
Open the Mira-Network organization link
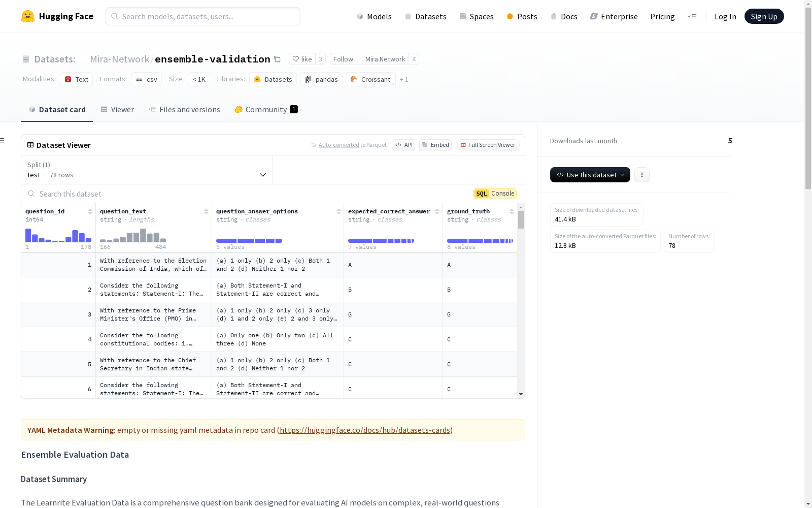120,59
